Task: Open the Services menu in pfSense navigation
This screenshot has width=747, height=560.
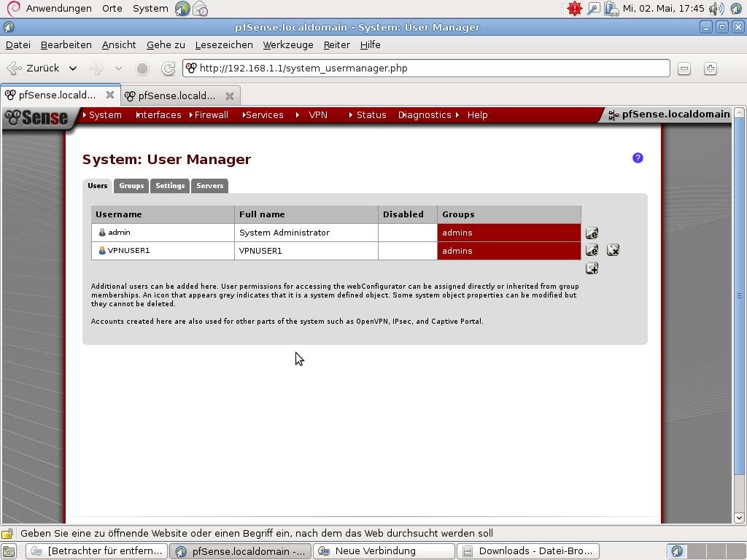Action: (264, 114)
